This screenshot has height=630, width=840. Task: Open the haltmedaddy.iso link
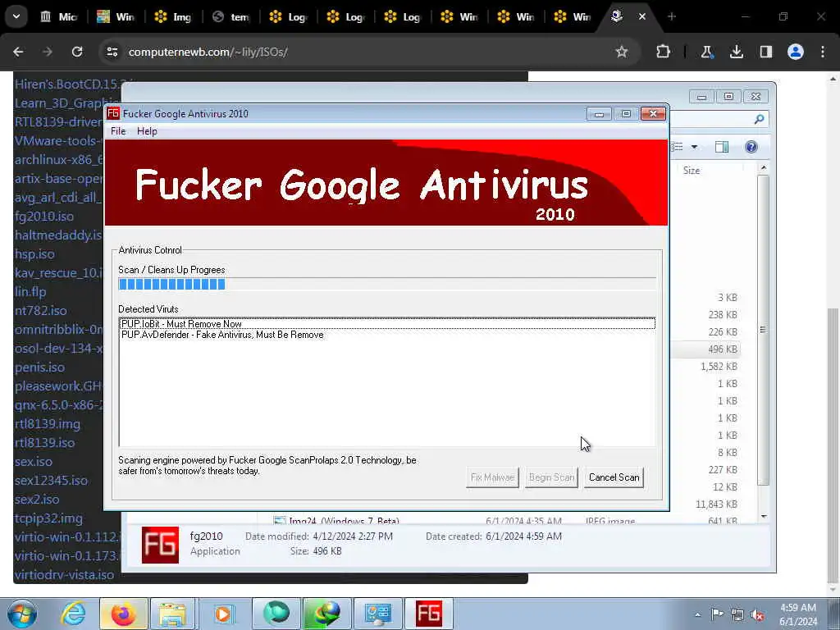[x=58, y=235]
